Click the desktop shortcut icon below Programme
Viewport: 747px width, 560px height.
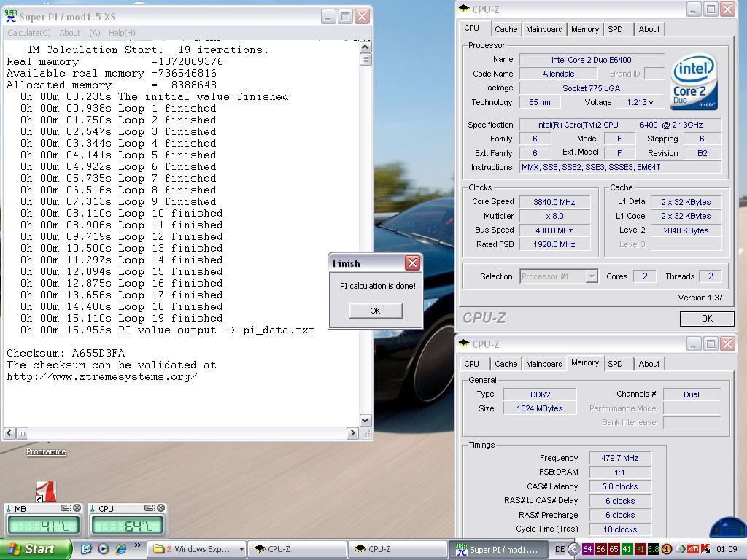coord(46,491)
